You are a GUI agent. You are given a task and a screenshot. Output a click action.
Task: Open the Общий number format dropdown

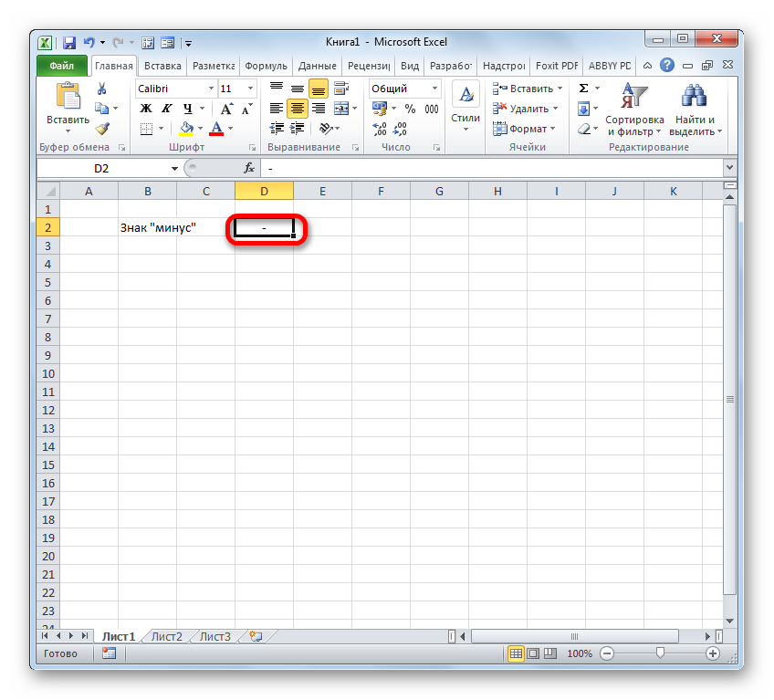tap(434, 89)
